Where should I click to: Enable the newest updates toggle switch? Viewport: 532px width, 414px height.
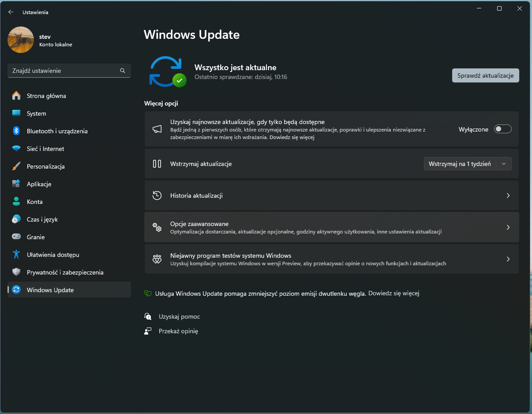coord(502,129)
